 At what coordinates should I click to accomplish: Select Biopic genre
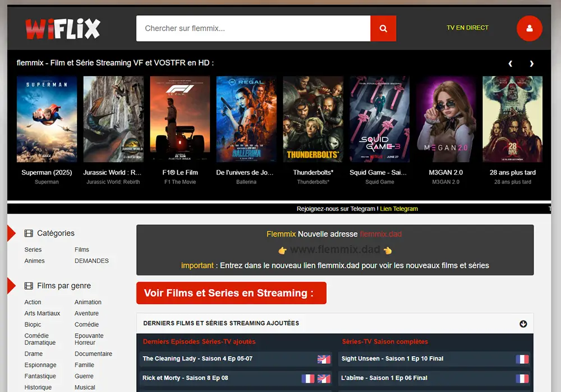[x=33, y=324]
